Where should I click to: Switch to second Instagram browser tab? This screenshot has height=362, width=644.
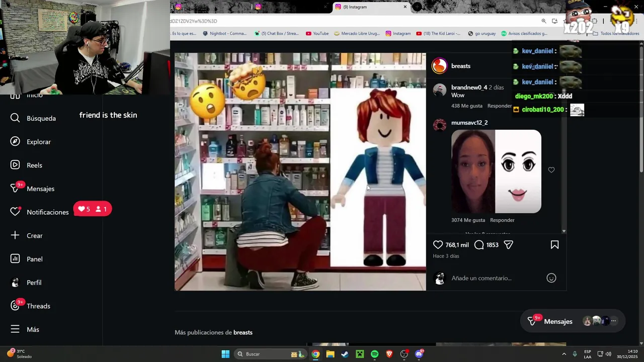(x=292, y=7)
